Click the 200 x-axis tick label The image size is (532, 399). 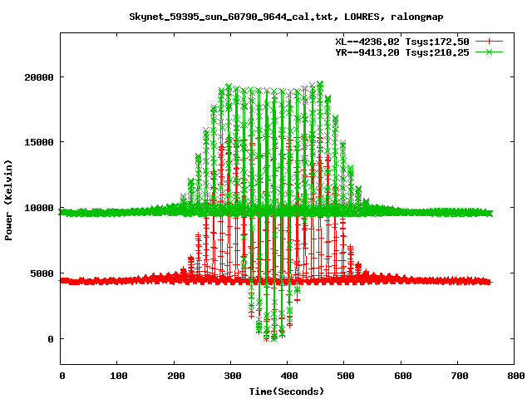(175, 376)
